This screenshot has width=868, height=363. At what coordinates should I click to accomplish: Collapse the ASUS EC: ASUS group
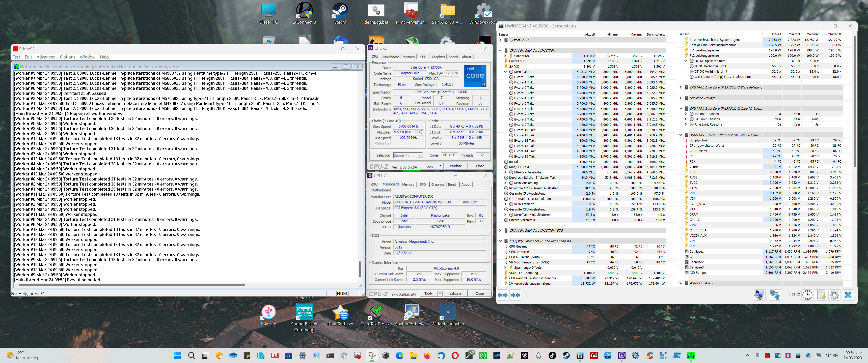coord(681,283)
